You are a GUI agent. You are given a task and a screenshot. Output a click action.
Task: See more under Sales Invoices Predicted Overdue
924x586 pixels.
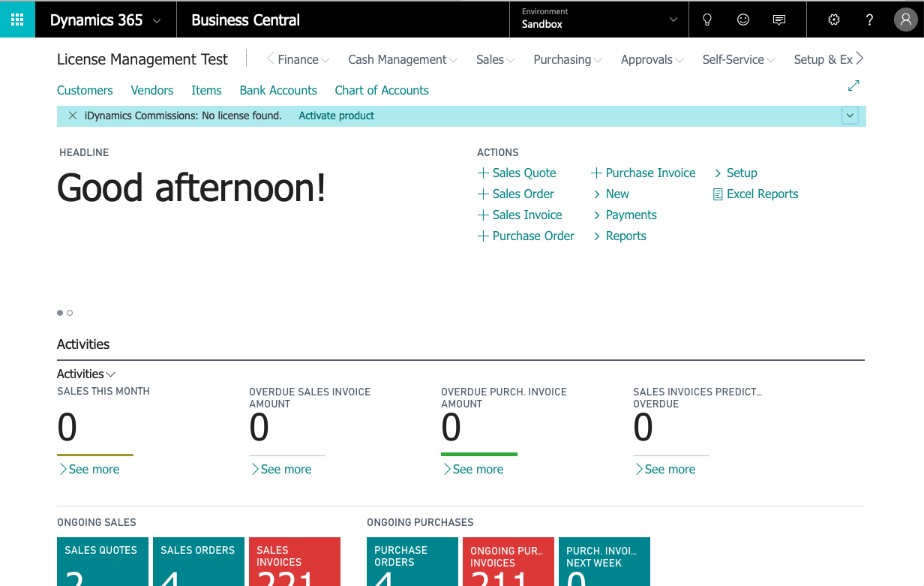(664, 469)
